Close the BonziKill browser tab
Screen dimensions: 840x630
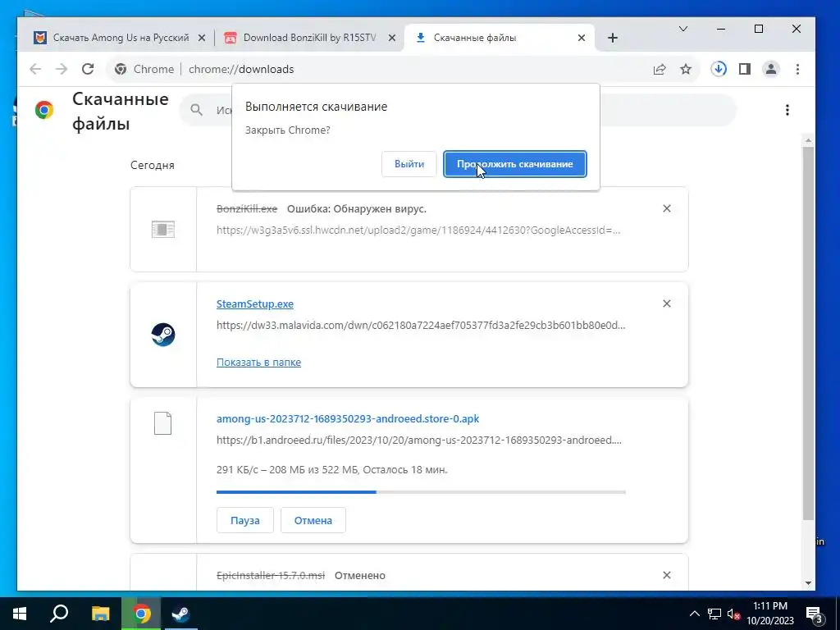(x=391, y=38)
